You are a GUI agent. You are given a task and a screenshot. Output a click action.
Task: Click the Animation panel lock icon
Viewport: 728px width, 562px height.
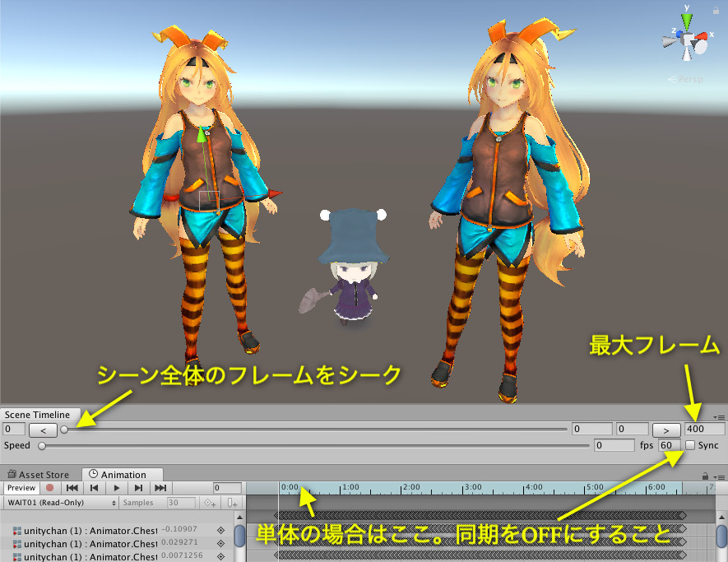(x=705, y=476)
